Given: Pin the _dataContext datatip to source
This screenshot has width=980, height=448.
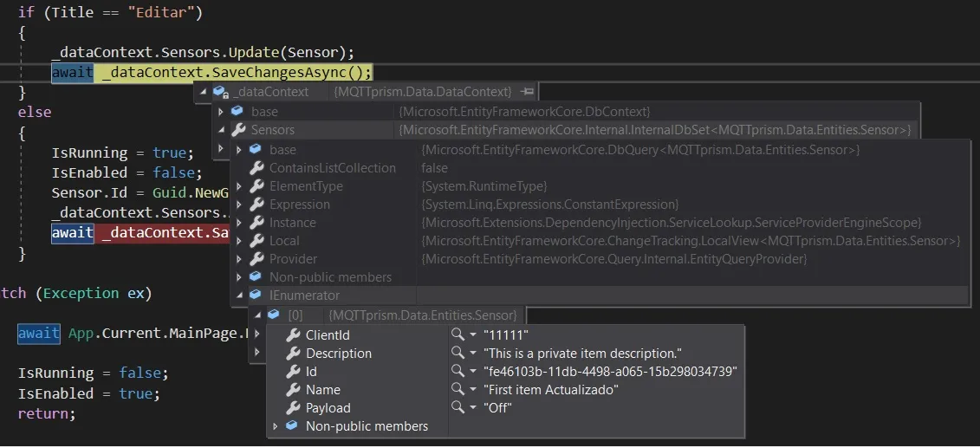Looking at the screenshot, I should click(x=526, y=92).
